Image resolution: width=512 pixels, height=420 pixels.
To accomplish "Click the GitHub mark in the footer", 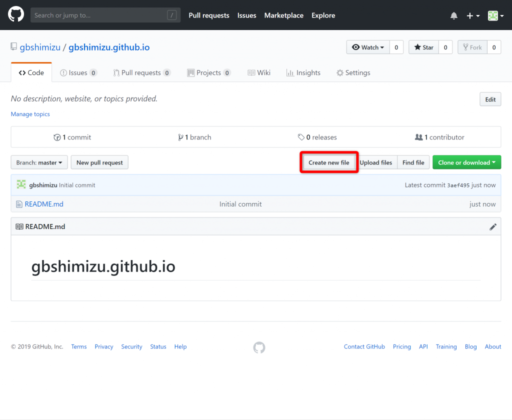I will 259,347.
